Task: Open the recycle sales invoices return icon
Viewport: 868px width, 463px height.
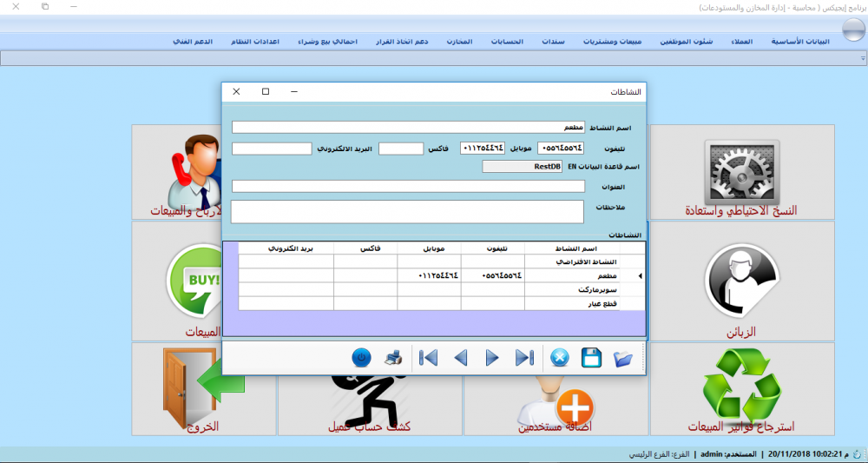Action: tap(742, 385)
